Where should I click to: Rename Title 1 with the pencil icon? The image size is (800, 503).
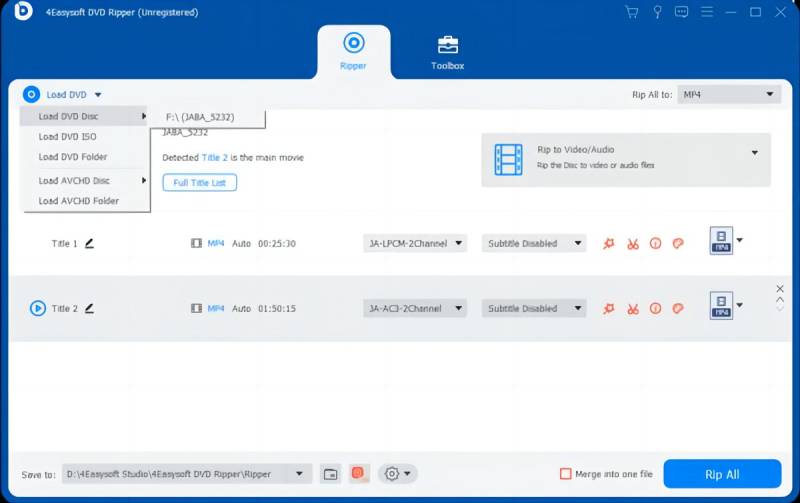[x=89, y=243]
